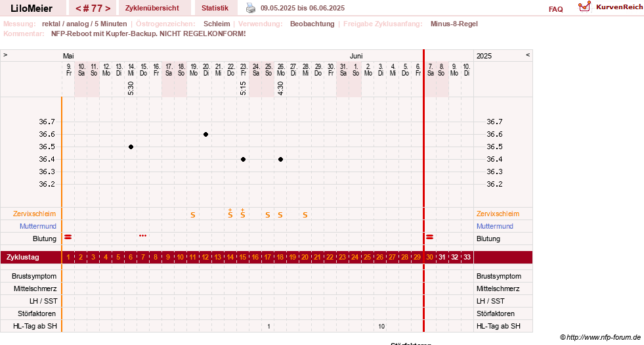Click the left-side 36.2 scale label
Screen dimensions: 644x345
[x=47, y=184]
